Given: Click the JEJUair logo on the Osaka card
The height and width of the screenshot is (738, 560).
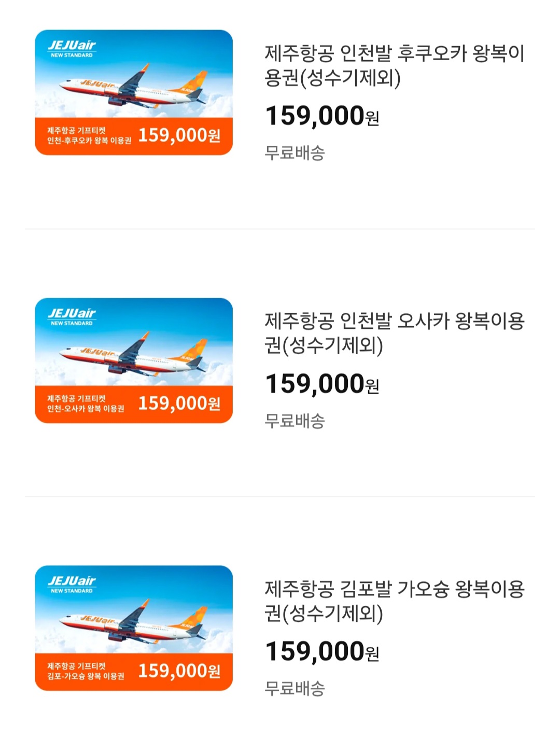Looking at the screenshot, I should (x=72, y=316).
